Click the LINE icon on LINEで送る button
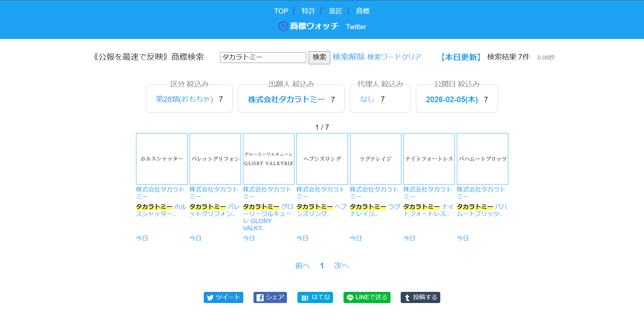 click(350, 298)
